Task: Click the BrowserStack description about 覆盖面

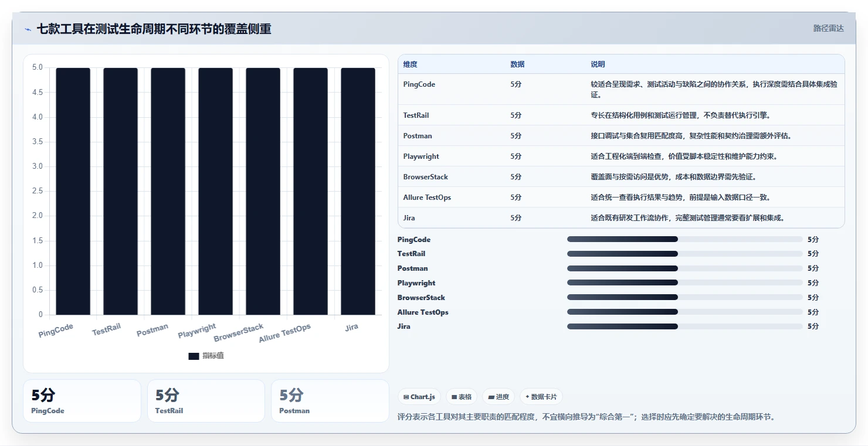Action: pos(673,177)
